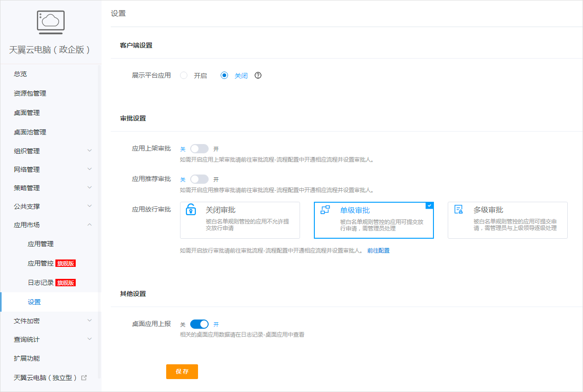Collapse the 应用市场 sidebar section
The width and height of the screenshot is (583, 392).
[x=90, y=224]
